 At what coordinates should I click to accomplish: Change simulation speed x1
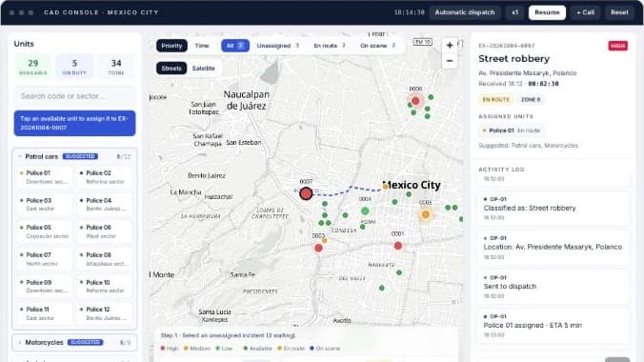pyautogui.click(x=514, y=12)
